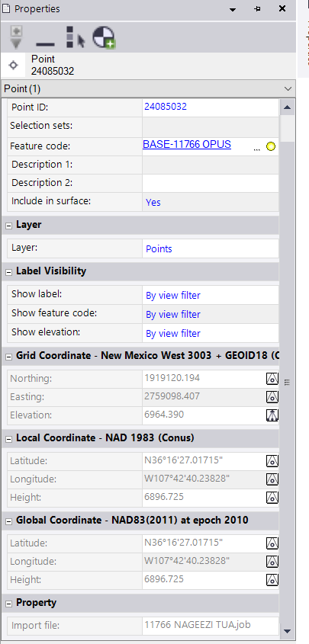Click the yellow circle feature code swatch

pyautogui.click(x=271, y=146)
